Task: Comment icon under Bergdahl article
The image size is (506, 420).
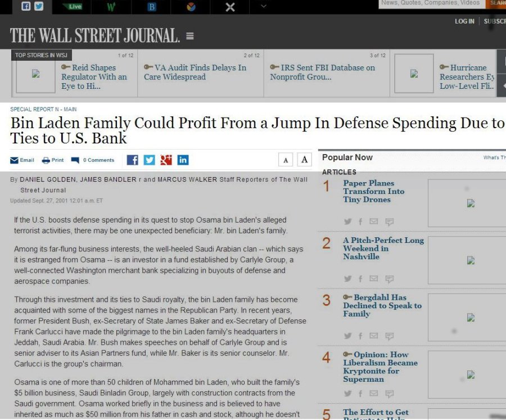Action: [390, 336]
